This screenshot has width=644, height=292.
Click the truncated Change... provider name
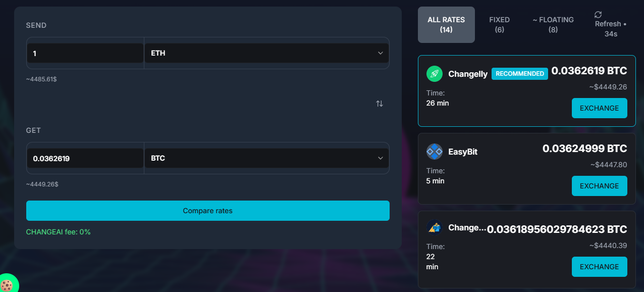(x=467, y=228)
